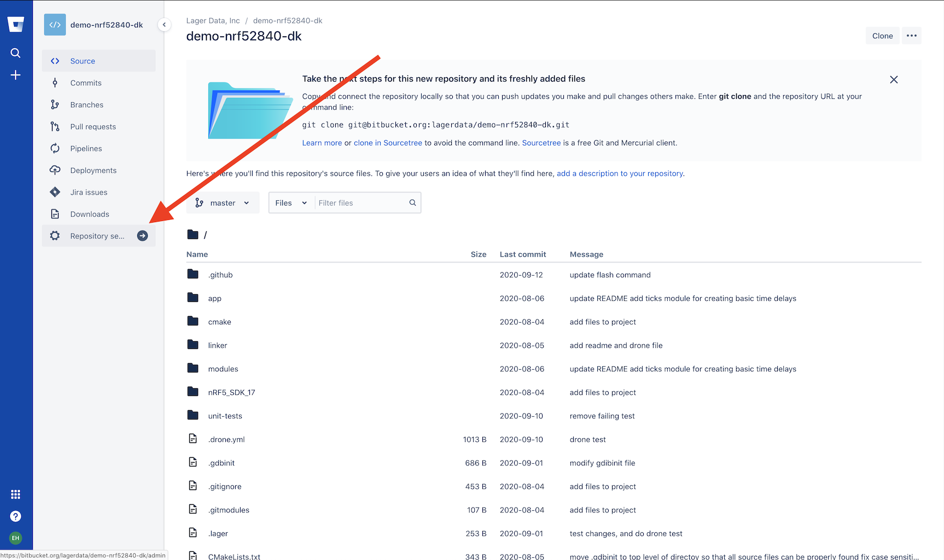Collapse the sidebar with the chevron
Viewport: 944px width, 560px height.
click(164, 25)
